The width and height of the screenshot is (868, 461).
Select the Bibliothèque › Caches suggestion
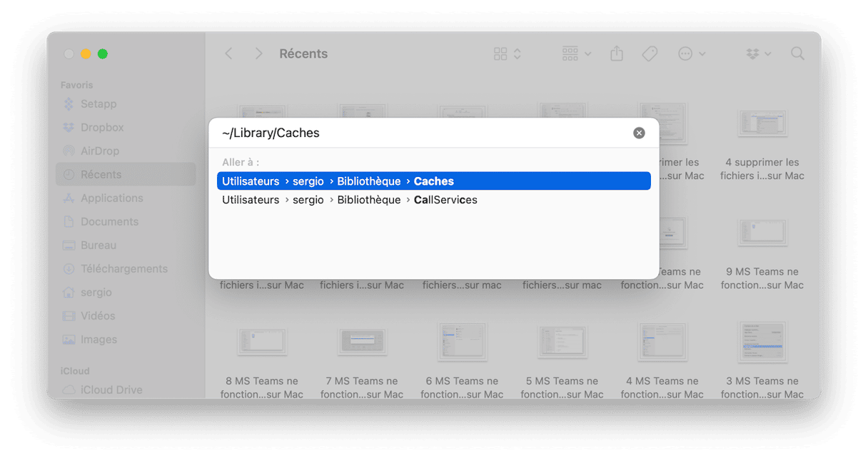[434, 181]
